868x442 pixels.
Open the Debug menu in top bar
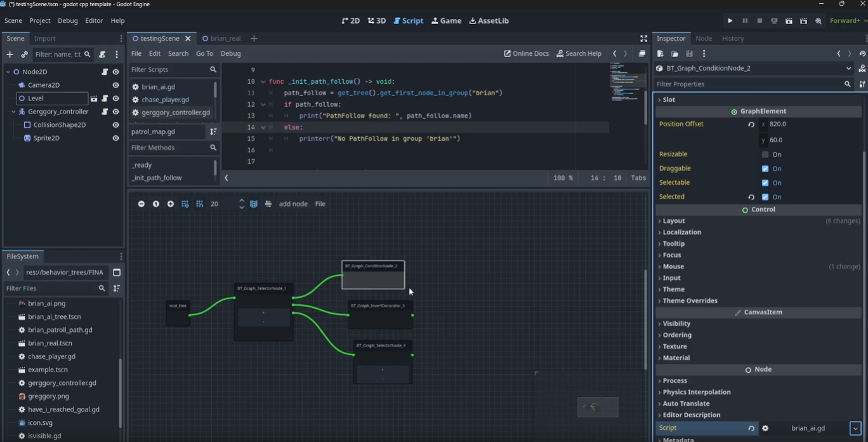coord(67,21)
